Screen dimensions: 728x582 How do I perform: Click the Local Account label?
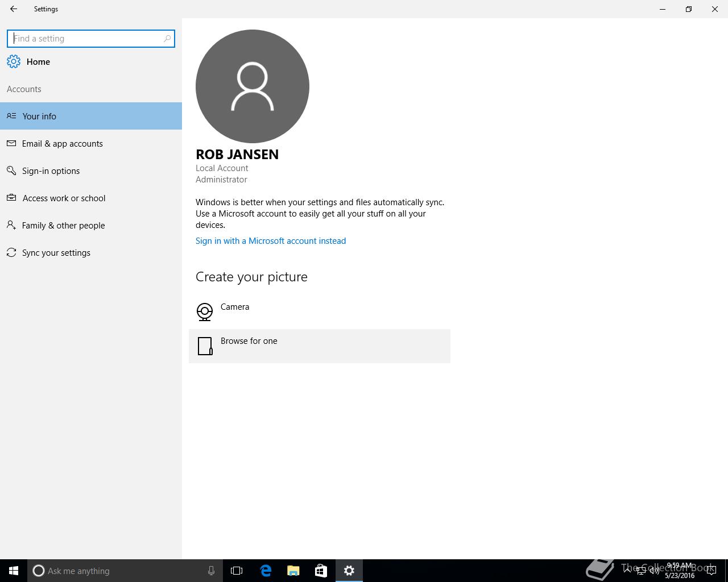point(222,168)
